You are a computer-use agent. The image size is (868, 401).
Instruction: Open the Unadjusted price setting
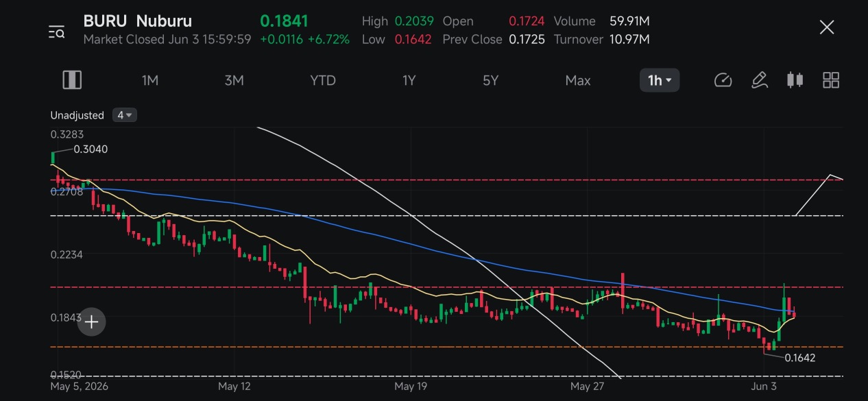point(77,115)
